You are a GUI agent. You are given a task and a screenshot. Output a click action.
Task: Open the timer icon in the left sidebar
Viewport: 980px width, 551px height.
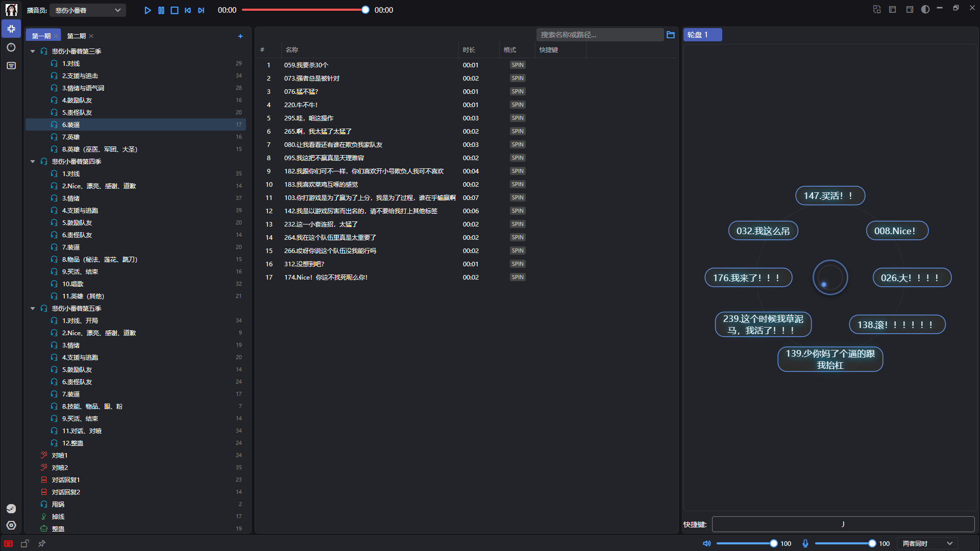[x=11, y=47]
